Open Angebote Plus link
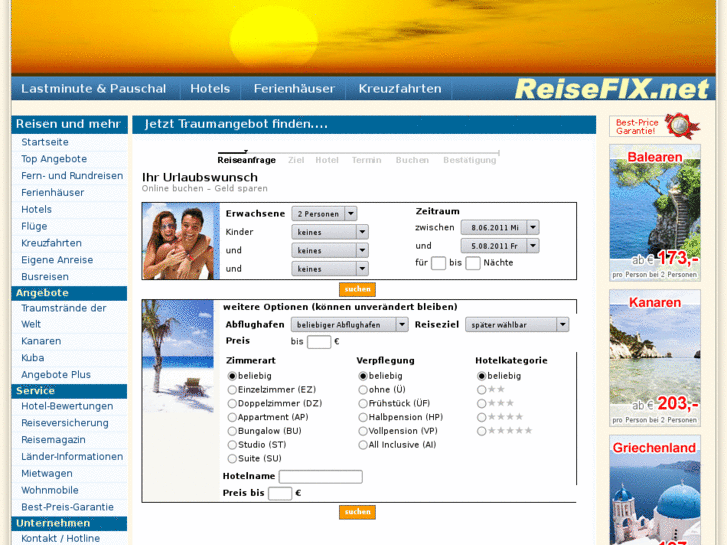Screen dimensions: 727x545 coord(56,374)
